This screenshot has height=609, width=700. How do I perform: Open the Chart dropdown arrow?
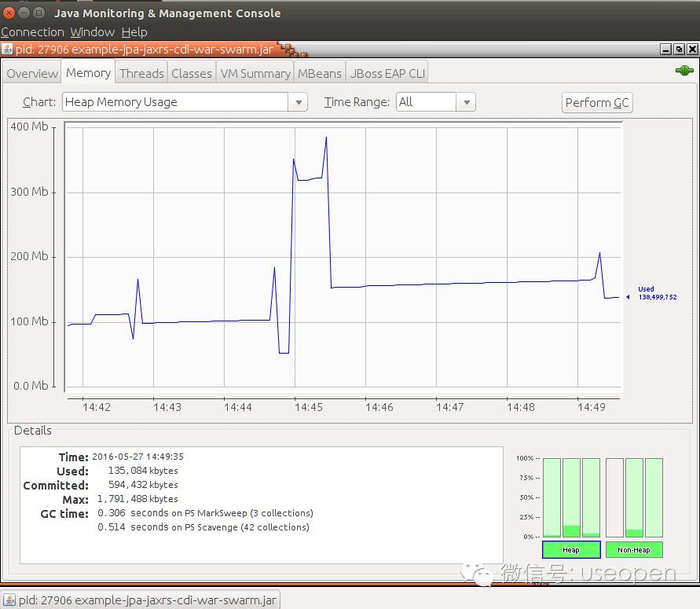point(299,102)
